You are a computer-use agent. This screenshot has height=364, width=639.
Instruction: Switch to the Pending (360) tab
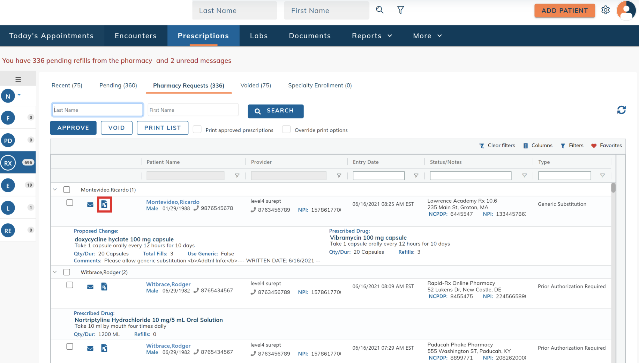tap(118, 86)
